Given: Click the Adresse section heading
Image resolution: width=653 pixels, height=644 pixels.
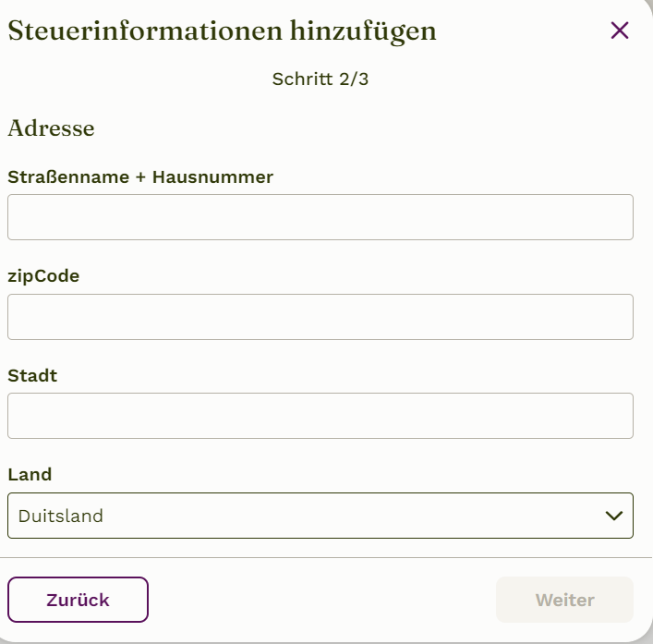Looking at the screenshot, I should point(51,128).
